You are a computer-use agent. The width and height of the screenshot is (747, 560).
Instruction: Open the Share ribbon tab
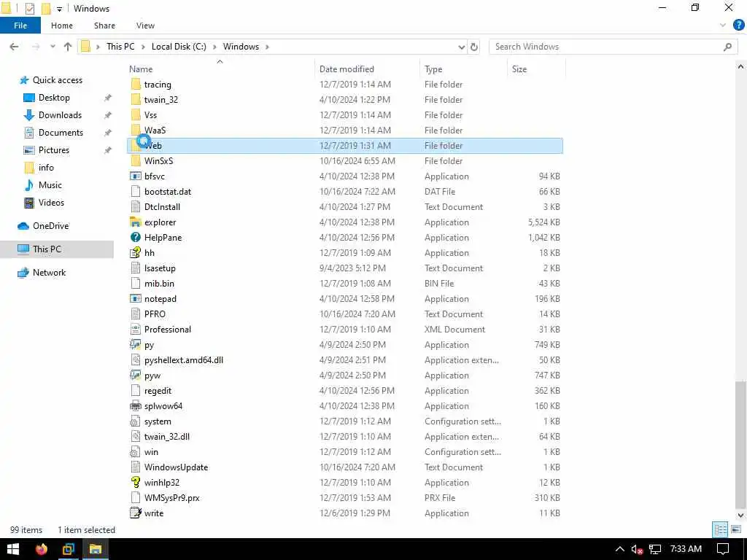click(x=104, y=26)
